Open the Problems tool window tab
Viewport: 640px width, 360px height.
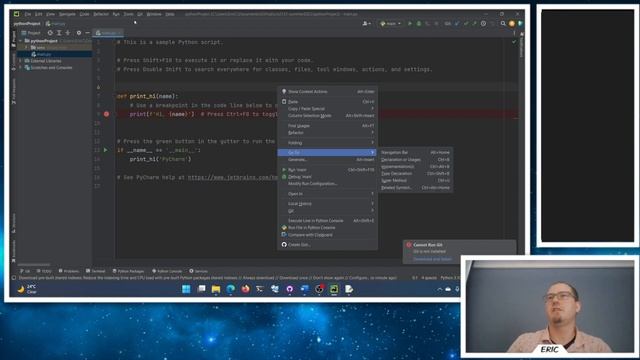point(69,271)
